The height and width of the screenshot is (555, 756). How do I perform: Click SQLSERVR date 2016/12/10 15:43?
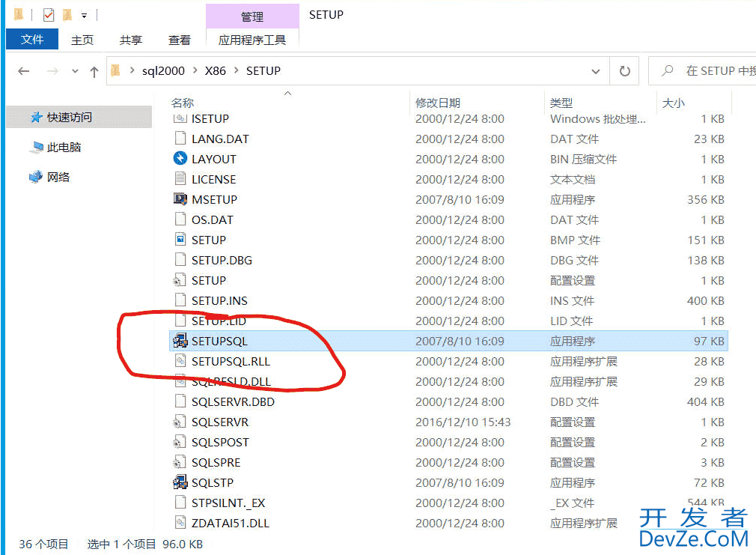coord(463,422)
